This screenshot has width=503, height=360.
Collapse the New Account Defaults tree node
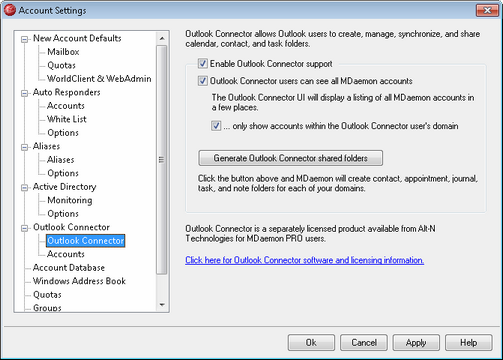(24, 39)
